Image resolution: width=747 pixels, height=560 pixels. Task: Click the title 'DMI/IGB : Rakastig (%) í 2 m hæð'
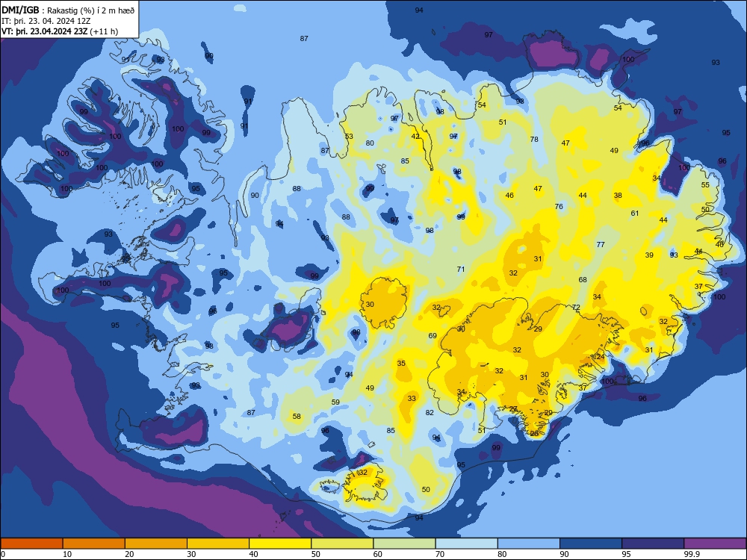tap(69, 10)
